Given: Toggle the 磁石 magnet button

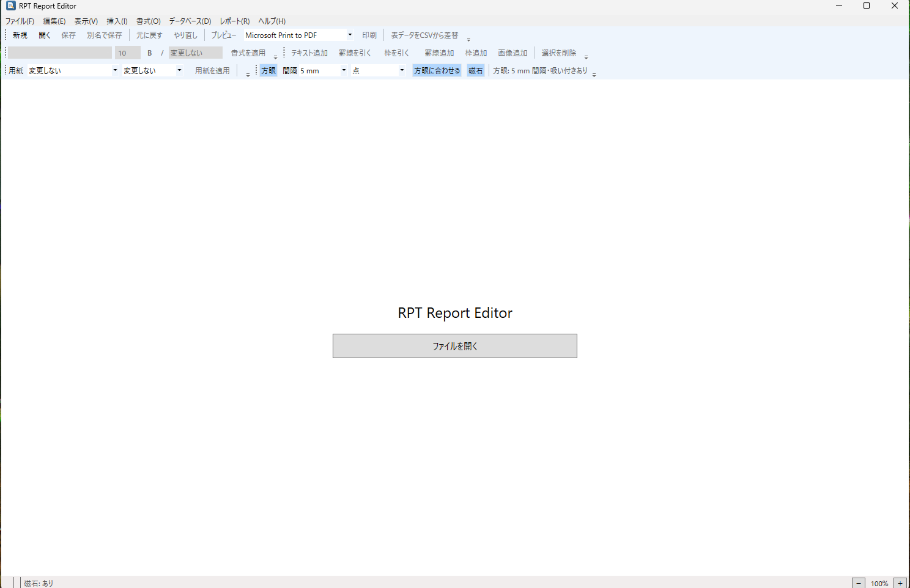Looking at the screenshot, I should pyautogui.click(x=476, y=71).
